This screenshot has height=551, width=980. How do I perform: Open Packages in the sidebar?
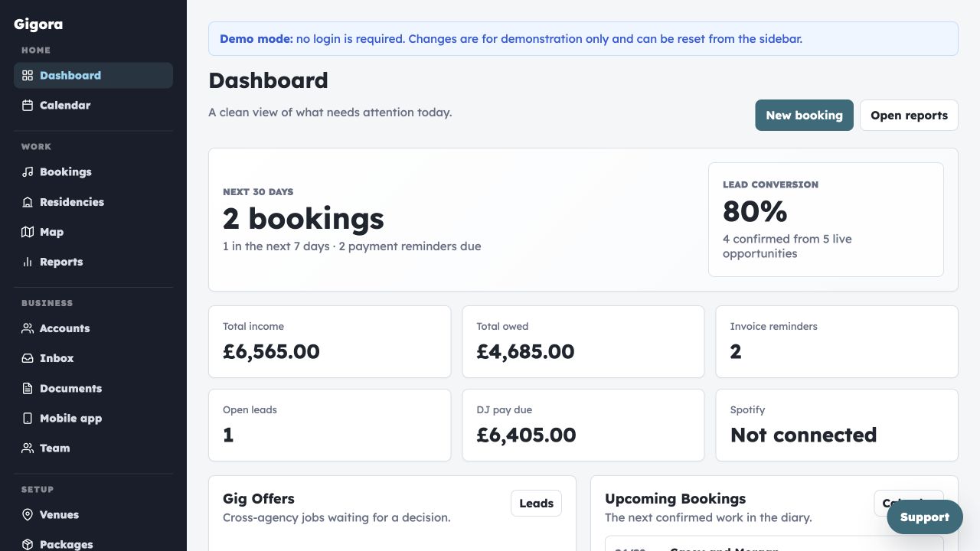tap(93, 543)
